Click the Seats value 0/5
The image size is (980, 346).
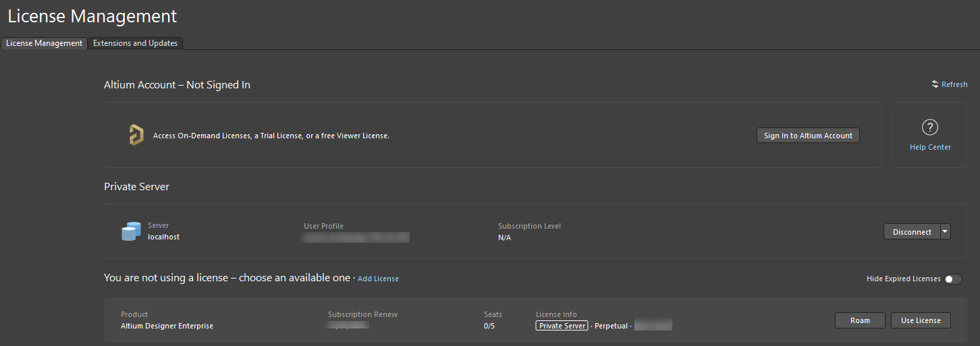click(x=489, y=326)
